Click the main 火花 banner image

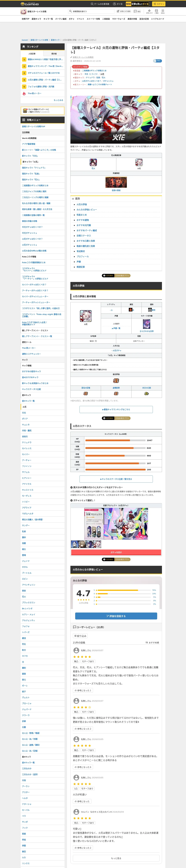[116, 120]
